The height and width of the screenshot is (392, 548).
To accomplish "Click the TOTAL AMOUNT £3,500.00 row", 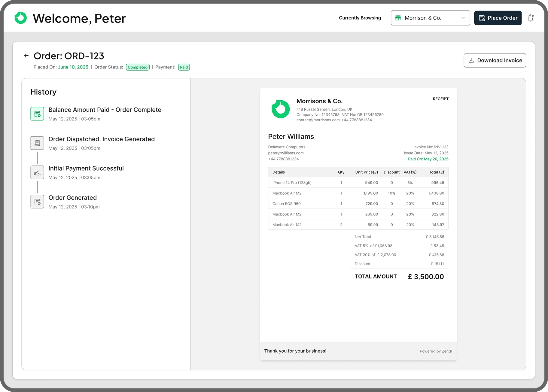I will click(x=399, y=276).
